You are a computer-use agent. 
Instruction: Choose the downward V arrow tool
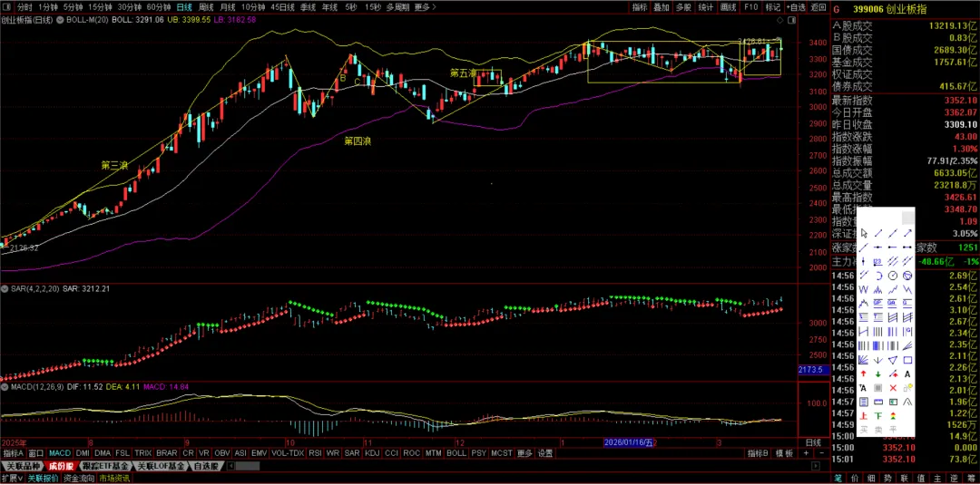pos(878,360)
